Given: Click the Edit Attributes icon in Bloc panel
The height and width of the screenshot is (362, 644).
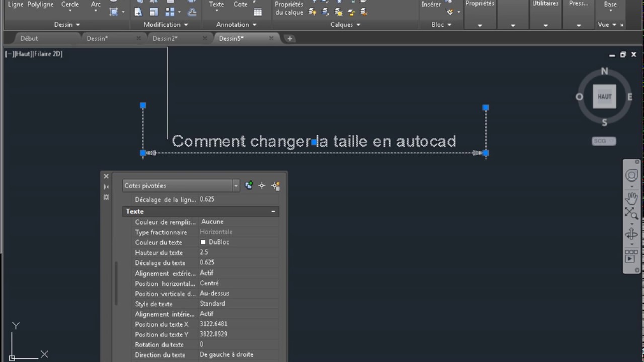Looking at the screenshot, I should click(x=450, y=12).
